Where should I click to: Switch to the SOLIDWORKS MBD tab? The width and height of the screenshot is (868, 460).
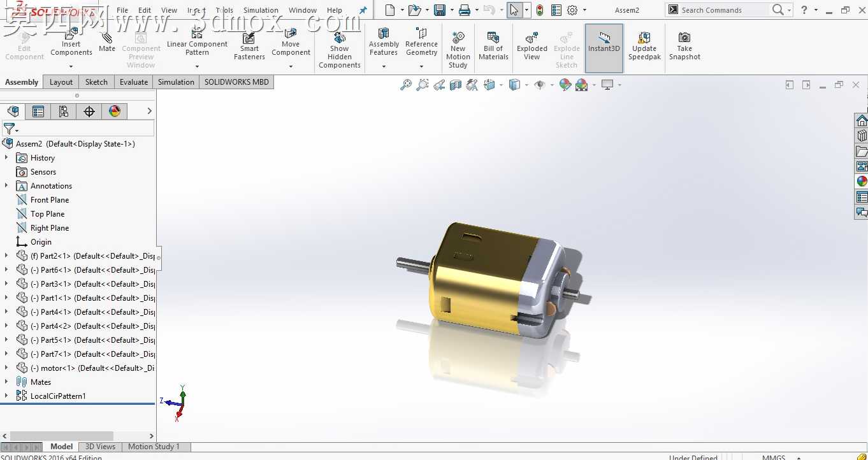236,82
